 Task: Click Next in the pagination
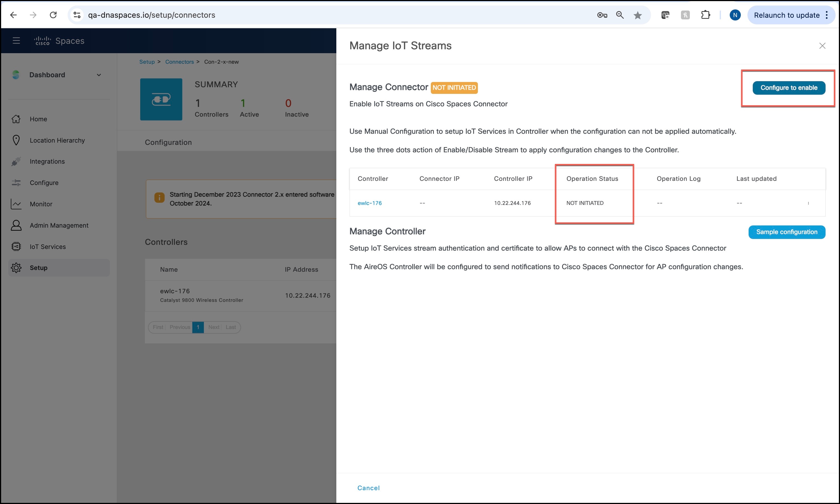pyautogui.click(x=214, y=327)
